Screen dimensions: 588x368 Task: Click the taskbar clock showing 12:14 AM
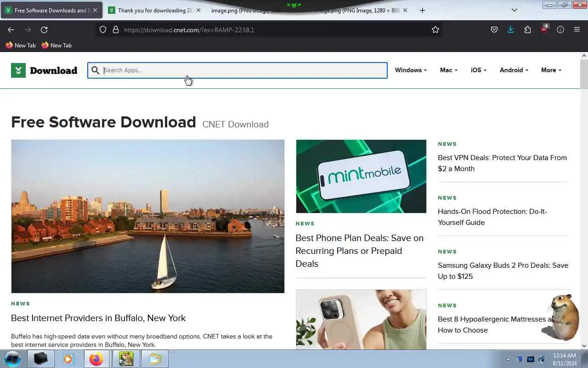point(565,359)
